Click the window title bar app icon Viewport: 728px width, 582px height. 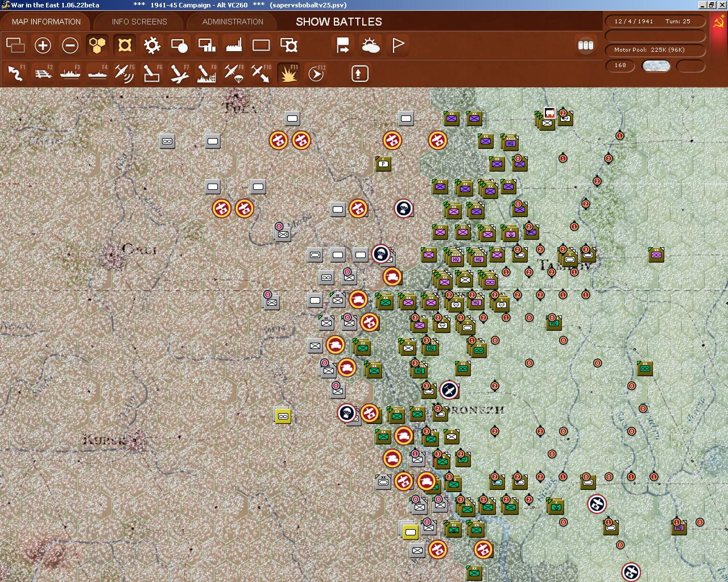pyautogui.click(x=5, y=5)
